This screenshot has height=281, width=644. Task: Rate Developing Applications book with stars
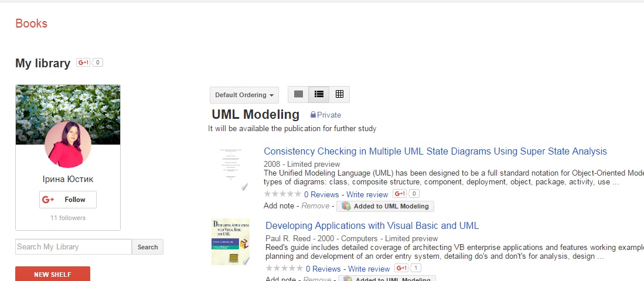pyautogui.click(x=284, y=268)
